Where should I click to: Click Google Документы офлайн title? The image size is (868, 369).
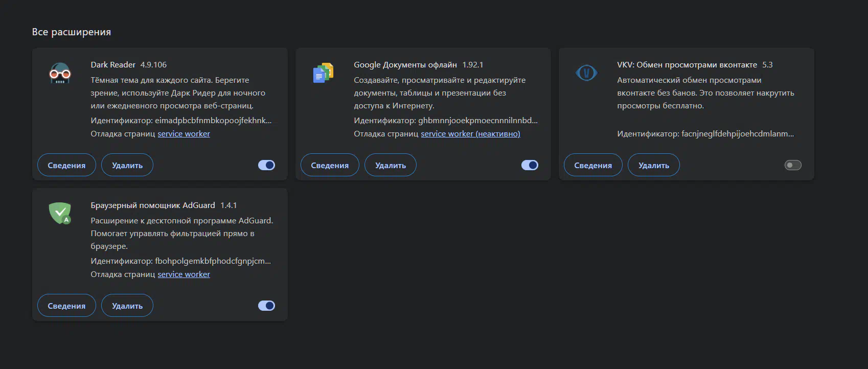tap(405, 65)
